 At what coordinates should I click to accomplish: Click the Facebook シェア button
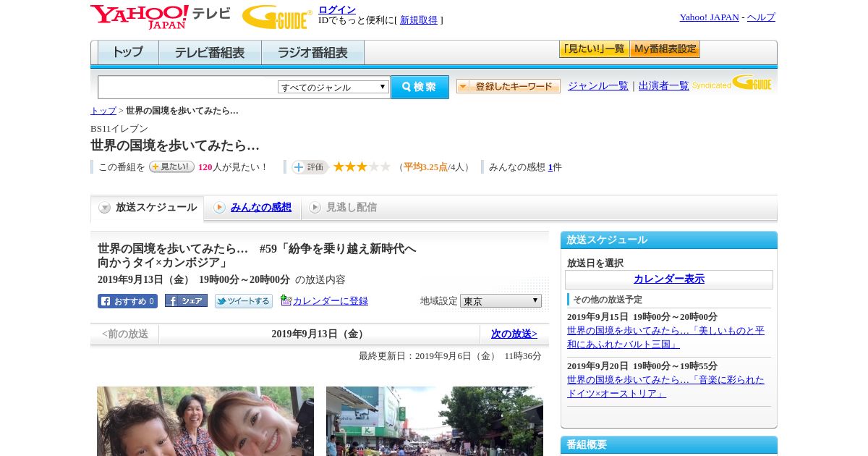tap(186, 300)
